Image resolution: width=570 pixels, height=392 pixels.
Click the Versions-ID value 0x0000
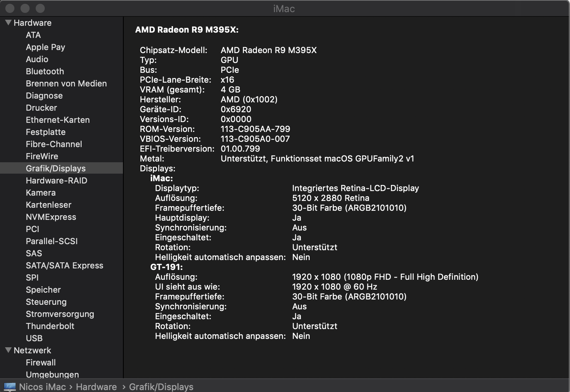[236, 119]
